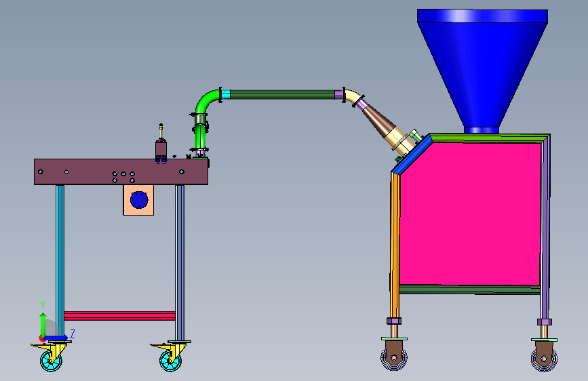Select the hopper neck outlet
This screenshot has height=381, width=588.
[x=482, y=130]
